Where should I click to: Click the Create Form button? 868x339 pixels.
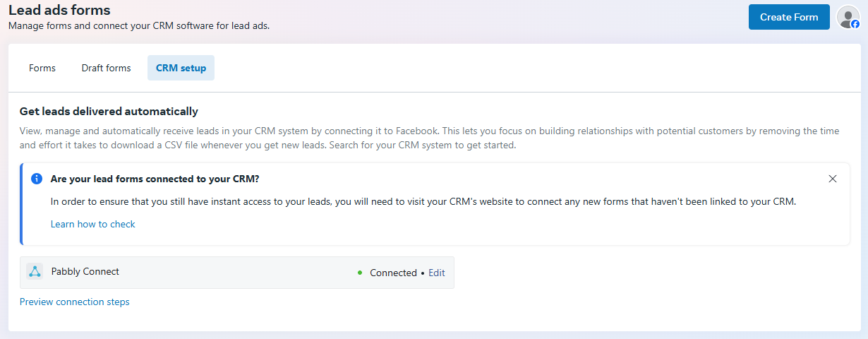tap(789, 17)
